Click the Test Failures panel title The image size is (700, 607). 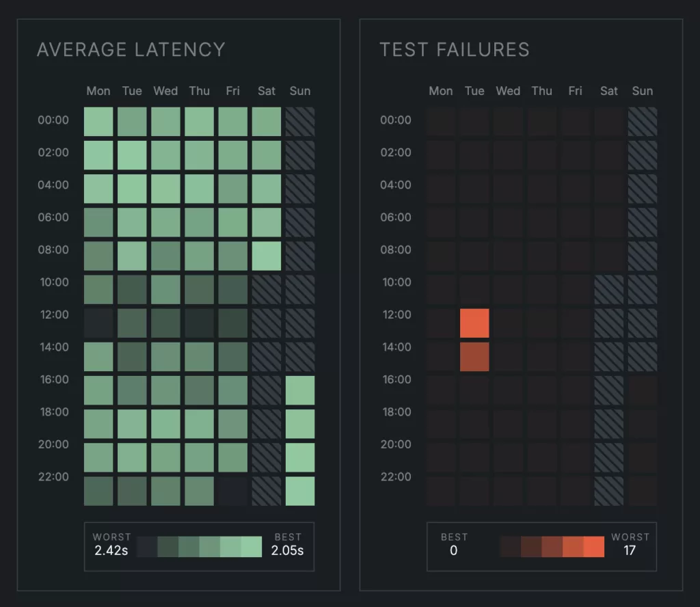click(454, 50)
